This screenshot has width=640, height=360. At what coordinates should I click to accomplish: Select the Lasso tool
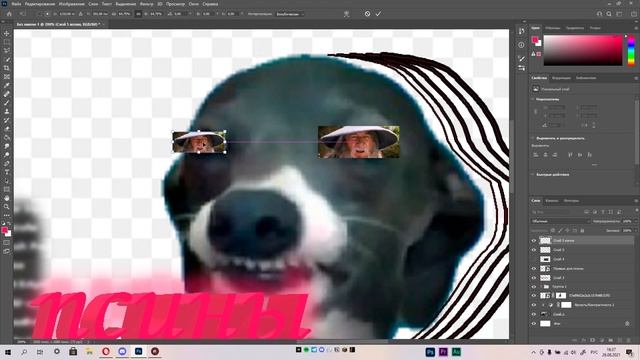[x=7, y=51]
